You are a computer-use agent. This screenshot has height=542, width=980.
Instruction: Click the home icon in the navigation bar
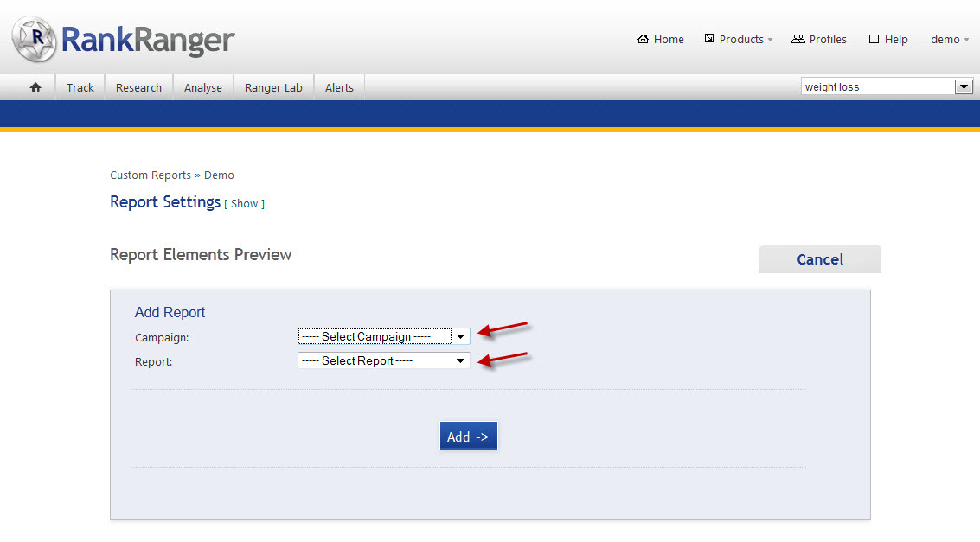tap(35, 87)
